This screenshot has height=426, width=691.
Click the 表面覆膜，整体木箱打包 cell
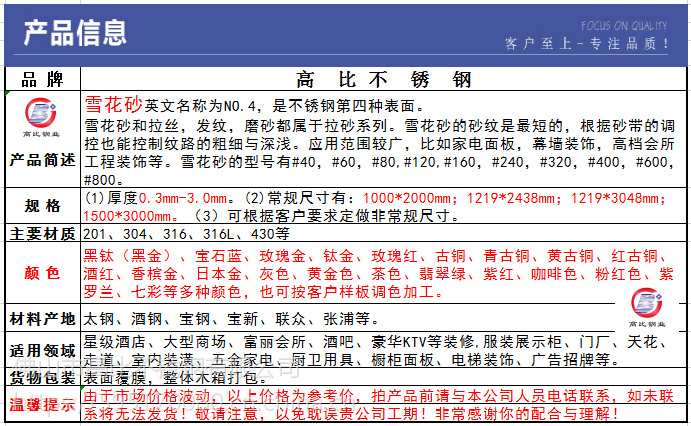383,378
